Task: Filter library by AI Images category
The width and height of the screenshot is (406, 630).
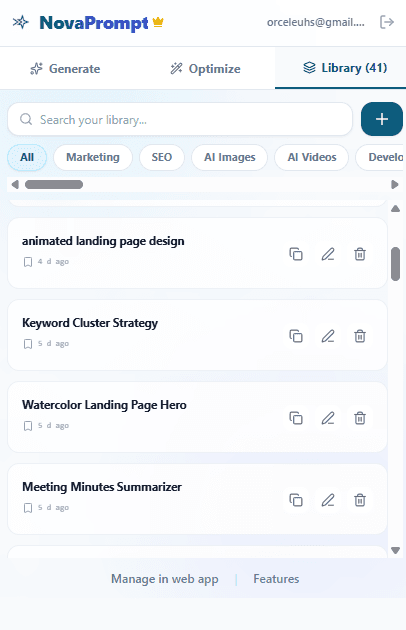Action: 230,157
